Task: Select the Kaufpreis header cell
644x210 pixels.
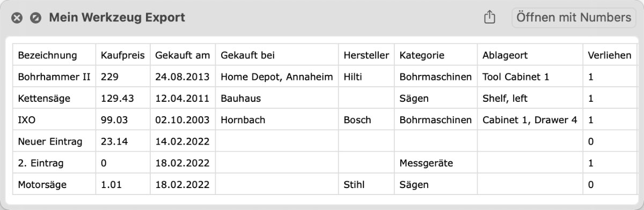Action: (x=123, y=55)
